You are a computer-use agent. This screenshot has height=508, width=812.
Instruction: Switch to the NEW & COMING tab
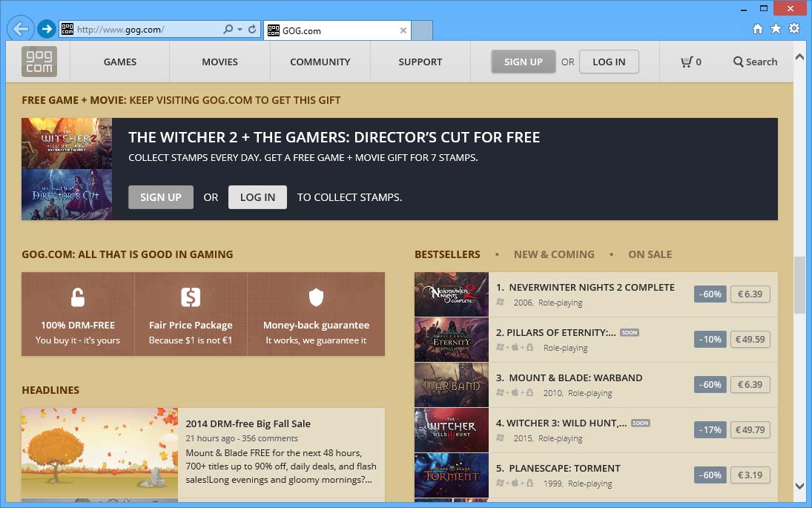554,254
